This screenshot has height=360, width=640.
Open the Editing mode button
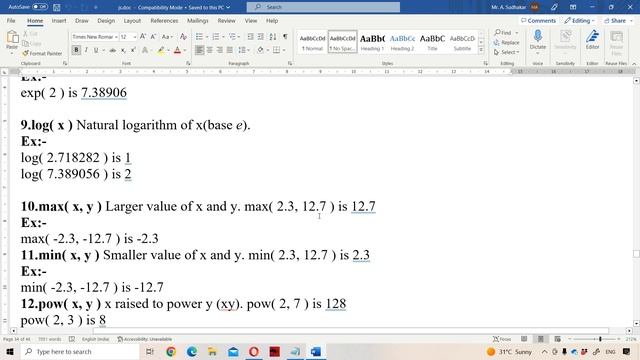[x=580, y=20]
